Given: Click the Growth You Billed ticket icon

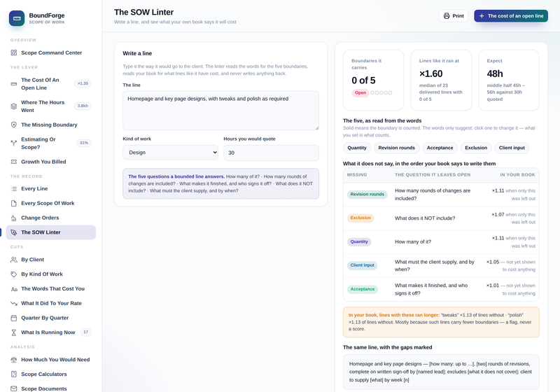Looking at the screenshot, I should click(13, 162).
